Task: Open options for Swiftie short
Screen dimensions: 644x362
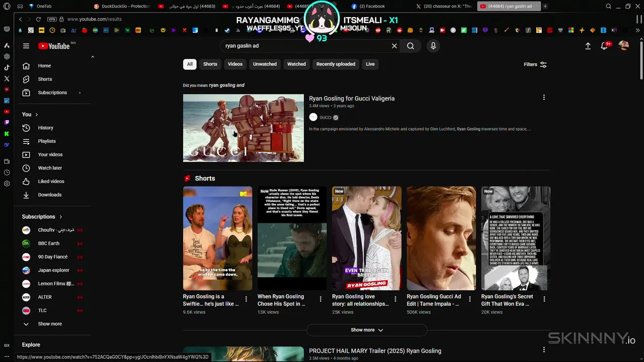Action: click(246, 299)
